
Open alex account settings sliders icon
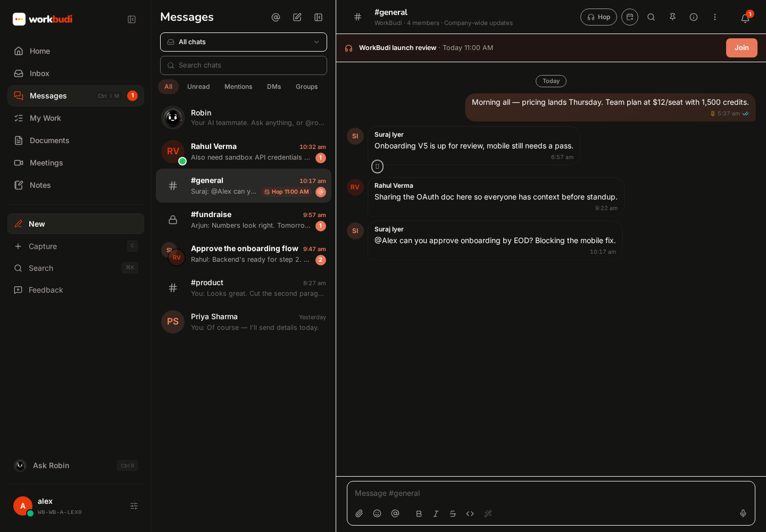click(134, 506)
